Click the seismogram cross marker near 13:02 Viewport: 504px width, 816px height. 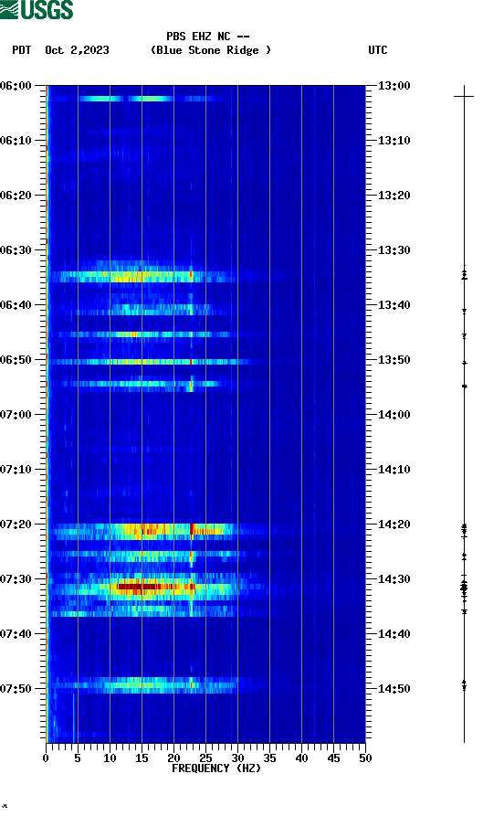pos(464,96)
